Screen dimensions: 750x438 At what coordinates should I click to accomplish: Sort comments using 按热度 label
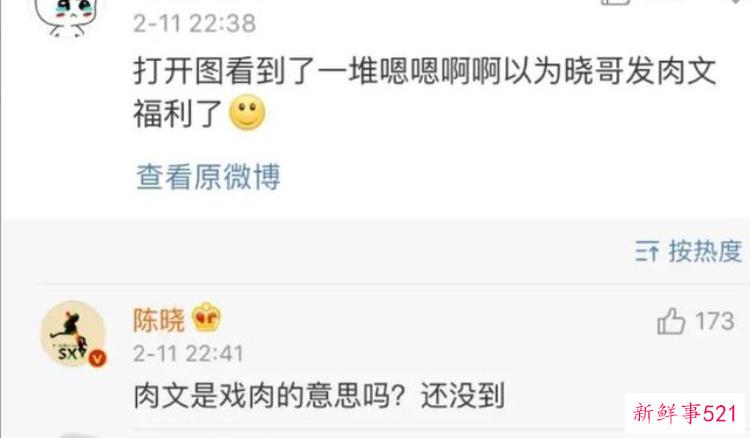click(705, 251)
